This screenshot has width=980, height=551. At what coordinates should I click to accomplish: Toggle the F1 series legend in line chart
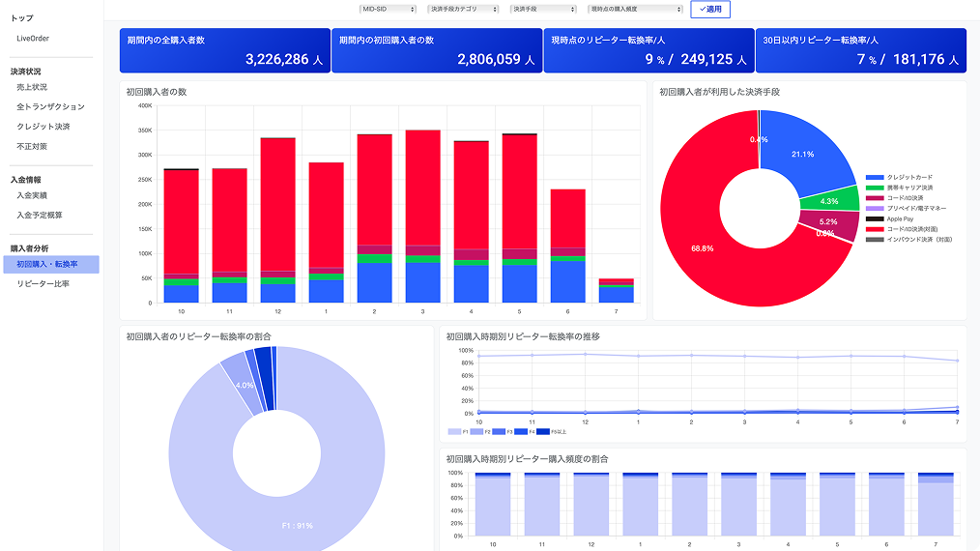(x=454, y=431)
